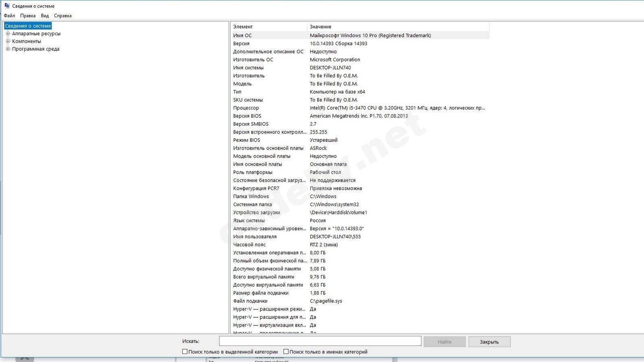This screenshot has height=362, width=644.
Task: Select Доступно физической памяти row
Action: pos(361,269)
